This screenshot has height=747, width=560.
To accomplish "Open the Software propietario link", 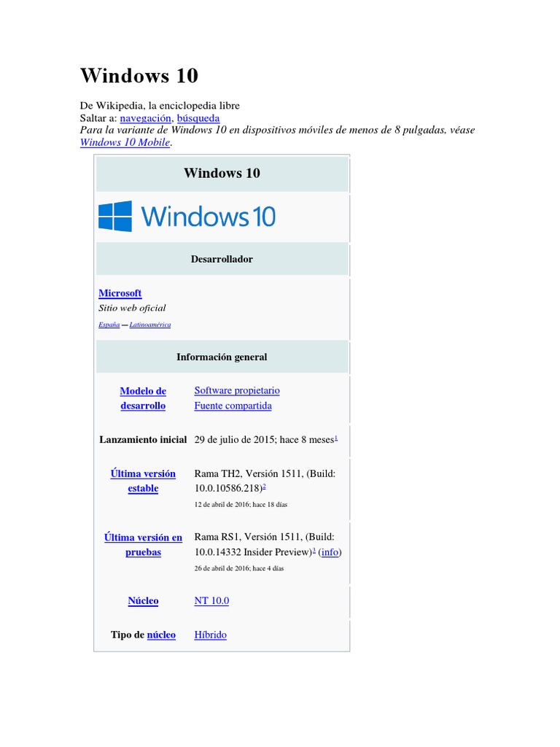I will click(x=237, y=390).
